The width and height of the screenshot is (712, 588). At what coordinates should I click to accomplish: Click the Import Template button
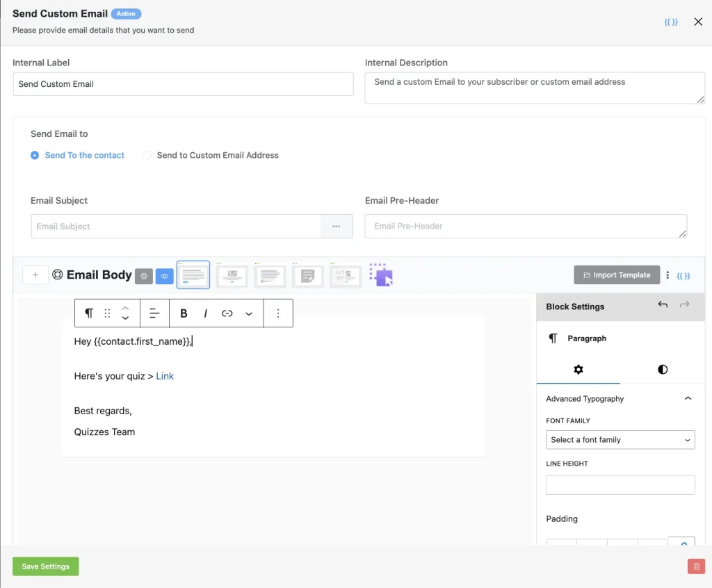(616, 275)
